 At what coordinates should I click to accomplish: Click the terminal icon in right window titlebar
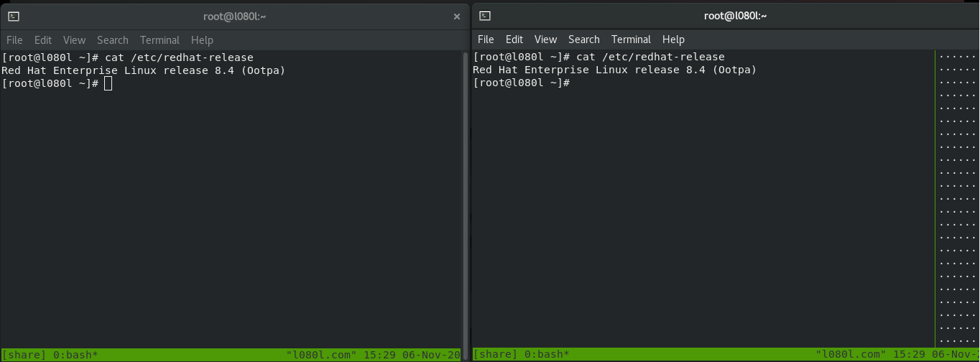tap(485, 15)
